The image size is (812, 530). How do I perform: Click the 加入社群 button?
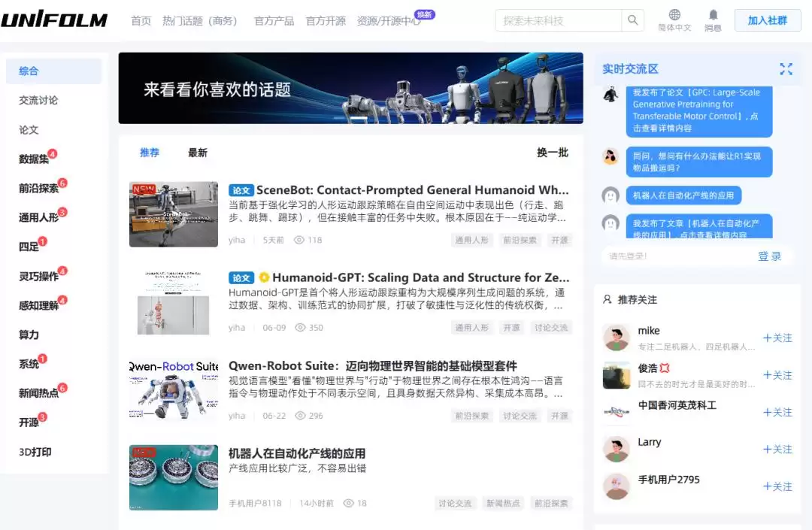768,20
